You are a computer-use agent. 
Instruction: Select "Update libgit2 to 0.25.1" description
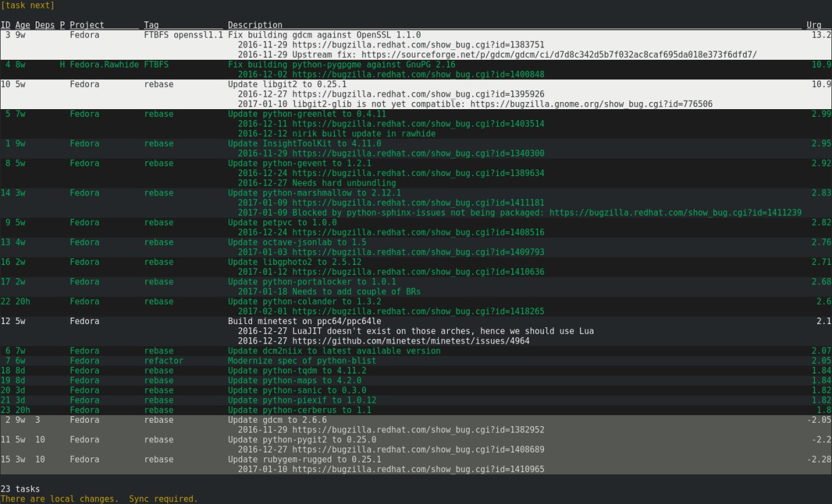point(287,84)
